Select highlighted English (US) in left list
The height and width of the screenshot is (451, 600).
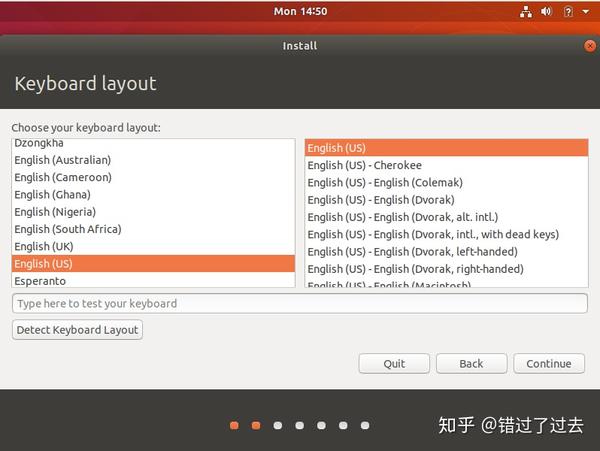153,264
